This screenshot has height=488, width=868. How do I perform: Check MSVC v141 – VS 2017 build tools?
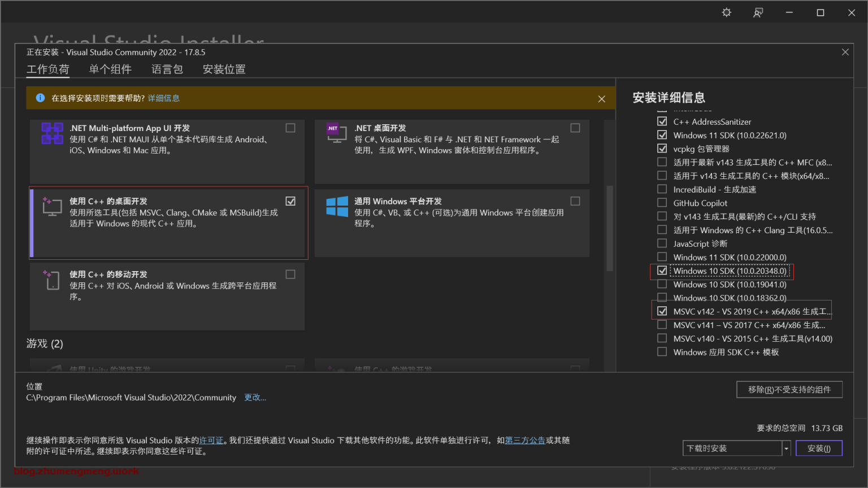coord(662,325)
